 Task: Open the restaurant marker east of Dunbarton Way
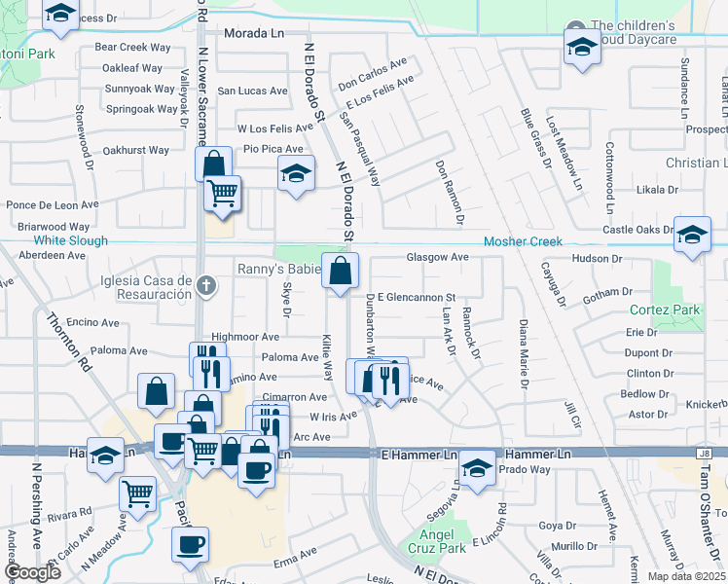[x=390, y=378]
